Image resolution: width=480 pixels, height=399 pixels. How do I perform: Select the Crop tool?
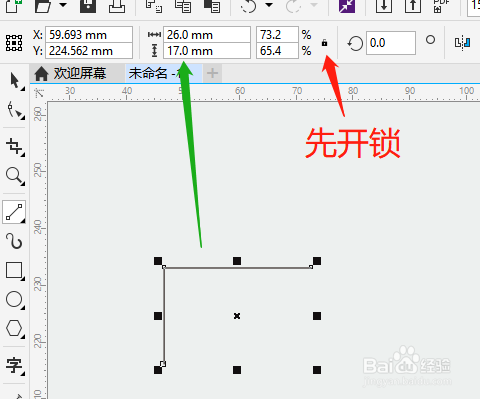[15, 147]
